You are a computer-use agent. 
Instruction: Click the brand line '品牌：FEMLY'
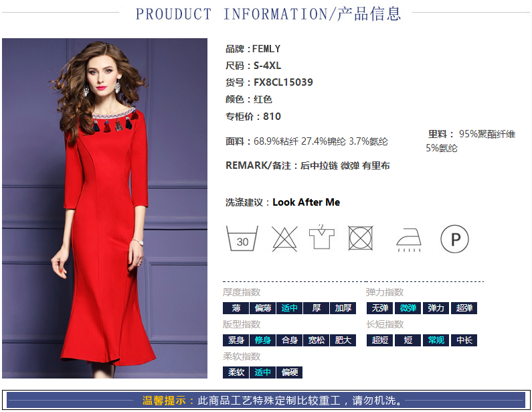click(x=253, y=49)
